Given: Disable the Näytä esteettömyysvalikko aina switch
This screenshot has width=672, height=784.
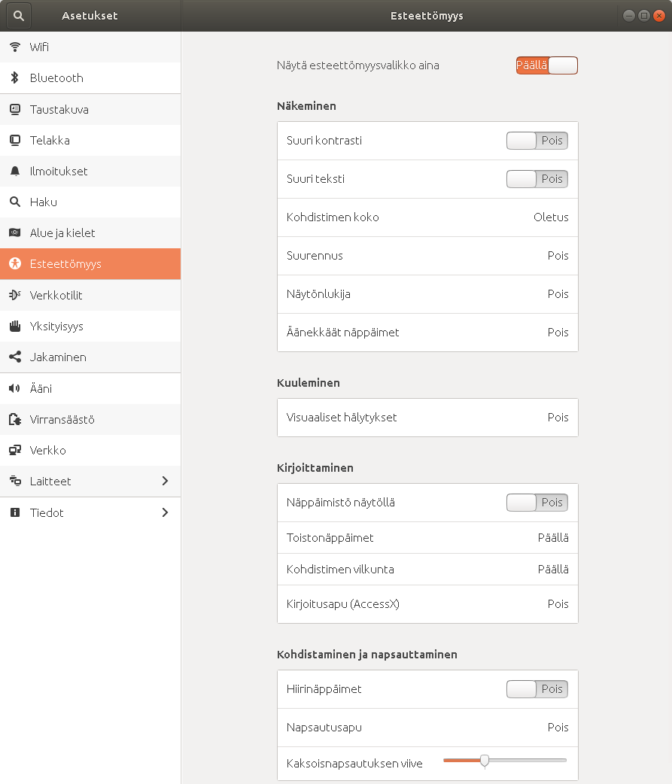Looking at the screenshot, I should [546, 65].
